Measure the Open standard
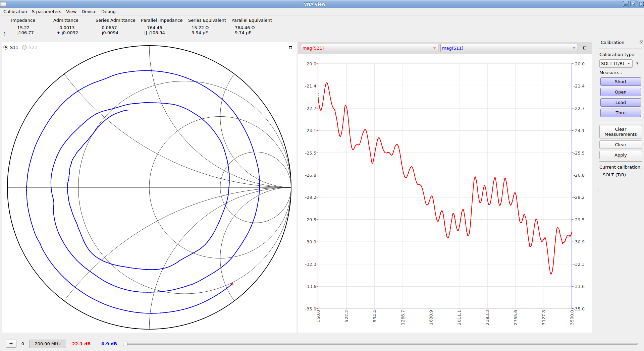Screen dimensions: 644x351 tap(621, 92)
